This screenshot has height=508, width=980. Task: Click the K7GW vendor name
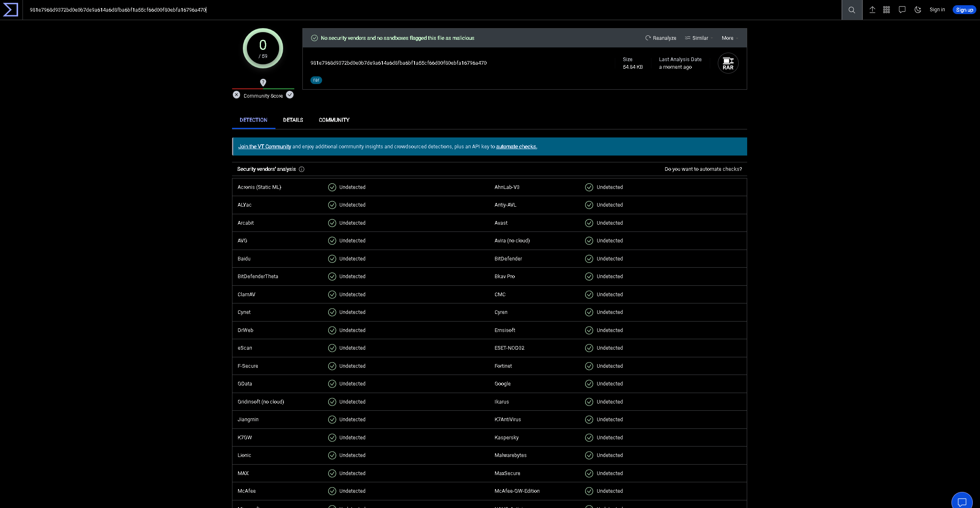(245, 438)
